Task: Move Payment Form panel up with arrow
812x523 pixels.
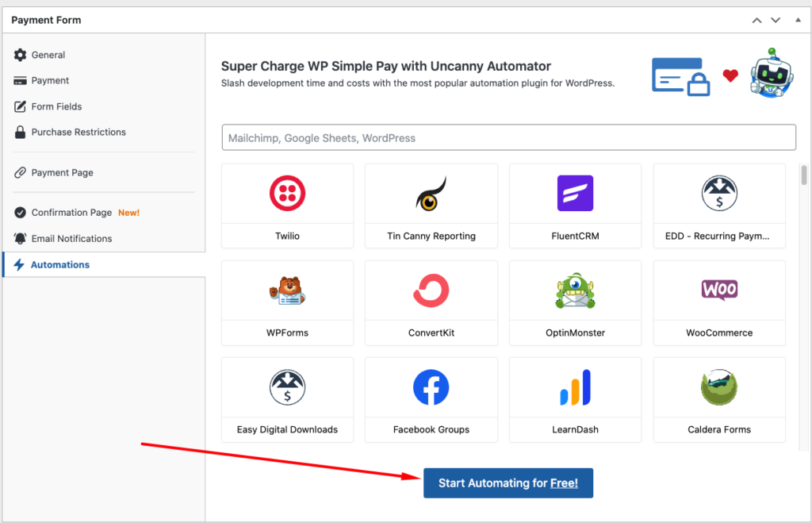Action: [757, 20]
